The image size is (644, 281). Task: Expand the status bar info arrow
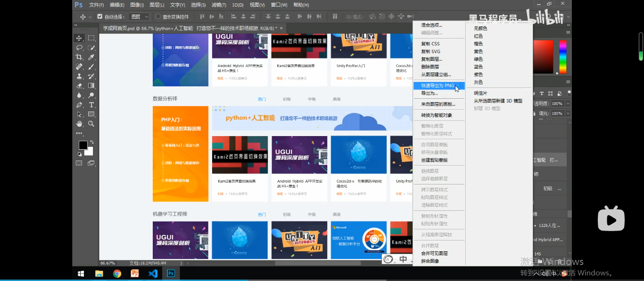[x=182, y=263]
